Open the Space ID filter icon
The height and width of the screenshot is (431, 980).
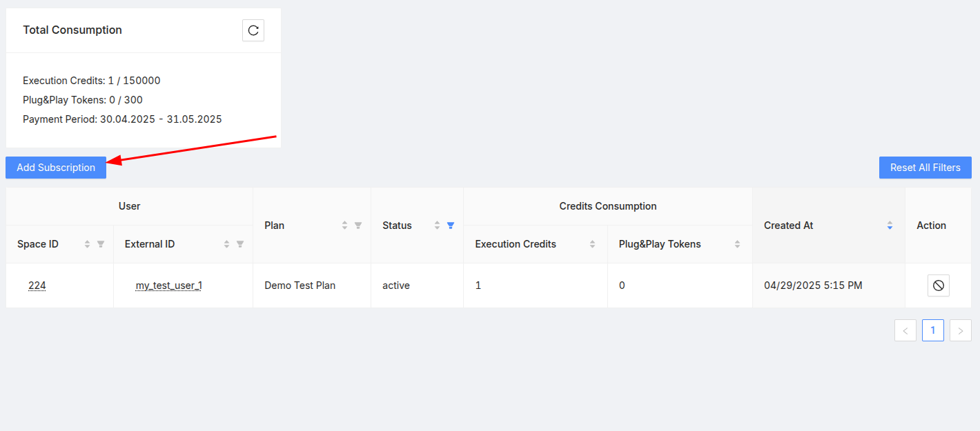(101, 244)
